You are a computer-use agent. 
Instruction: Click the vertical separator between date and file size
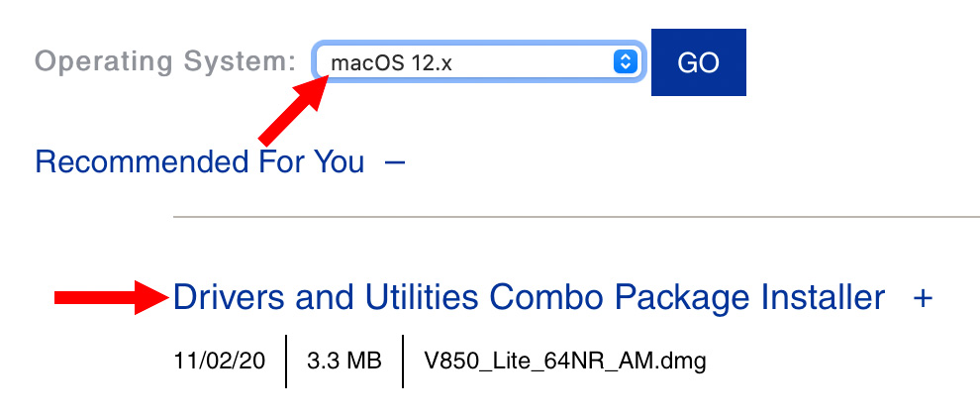pos(286,361)
